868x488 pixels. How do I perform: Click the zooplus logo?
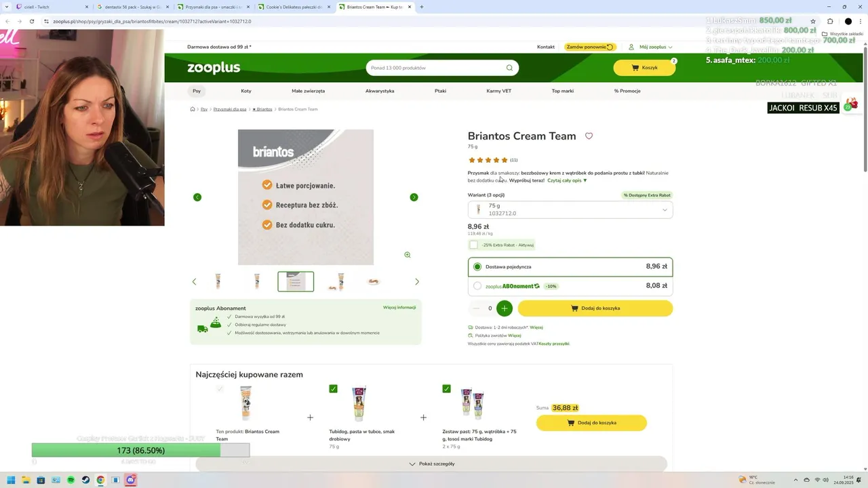coord(214,68)
